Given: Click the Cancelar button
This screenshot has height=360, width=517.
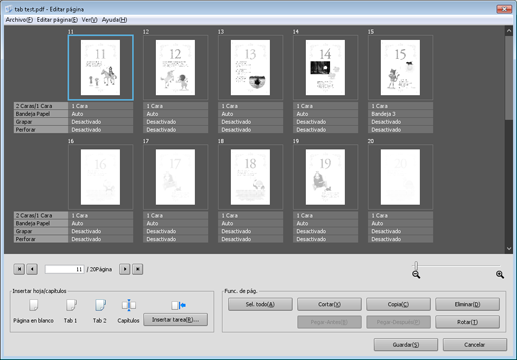Looking at the screenshot, I should pyautogui.click(x=475, y=345).
